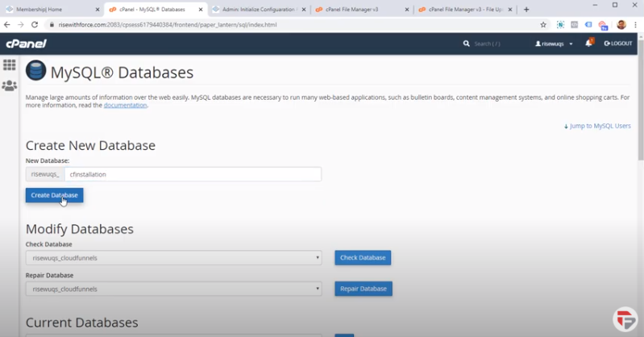Image resolution: width=644 pixels, height=337 pixels.
Task: Expand the Repair Database dropdown
Action: (x=174, y=289)
